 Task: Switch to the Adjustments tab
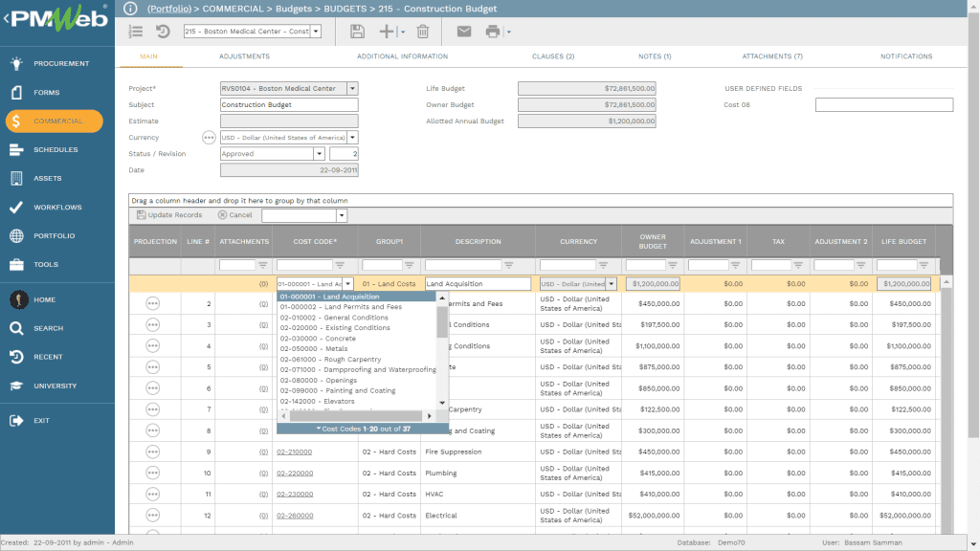tap(244, 56)
